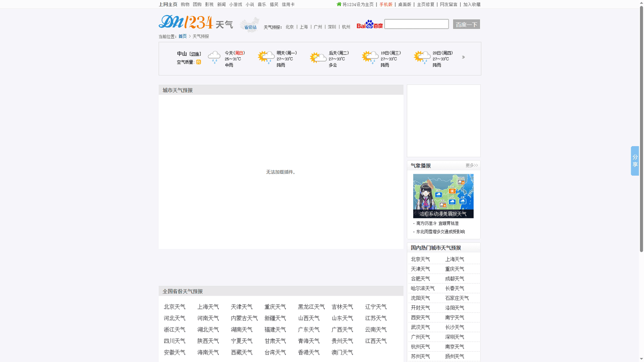Switch city using the 切换 link
This screenshot has height=362, width=644.
(x=195, y=54)
